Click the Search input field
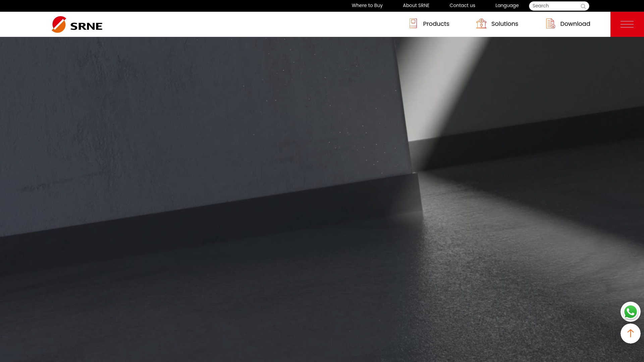 pyautogui.click(x=553, y=6)
